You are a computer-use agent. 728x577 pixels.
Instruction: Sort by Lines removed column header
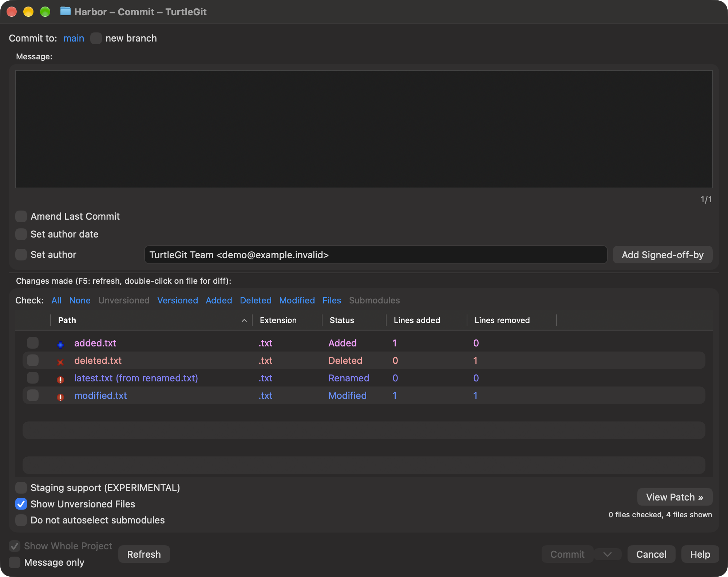coord(512,320)
